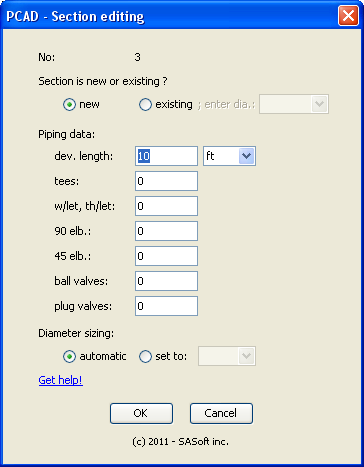This screenshot has width=364, height=467.
Task: Click the tees input field
Action: (166, 181)
